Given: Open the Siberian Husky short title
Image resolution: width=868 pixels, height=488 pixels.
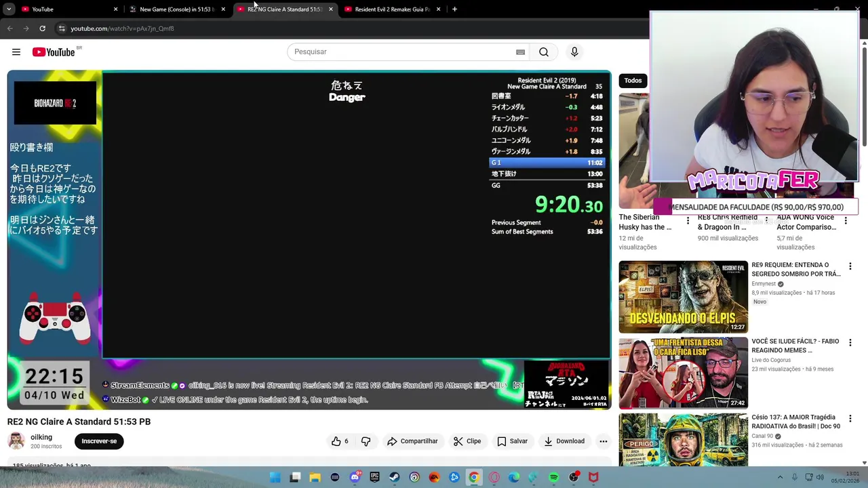Looking at the screenshot, I should (x=645, y=222).
